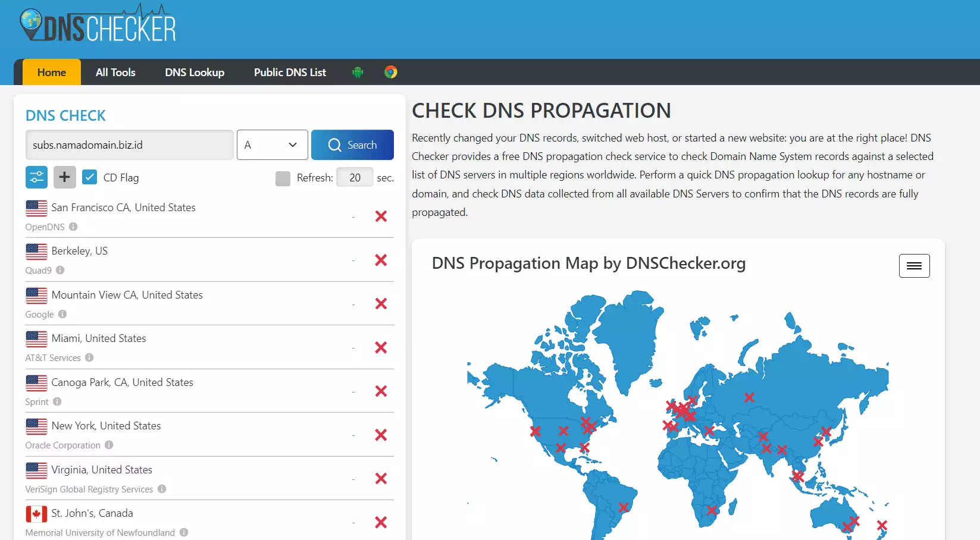
Task: Click the Sprint provider label
Action: [37, 401]
